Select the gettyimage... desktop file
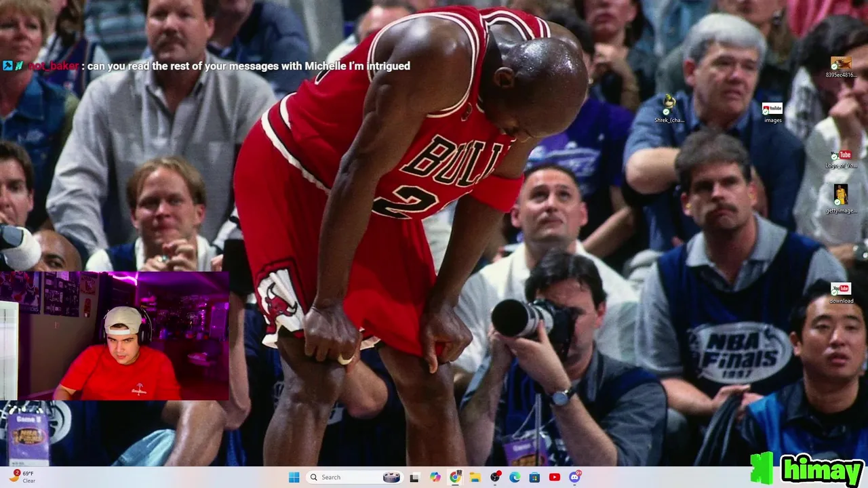Viewport: 868px width, 488px height. pos(841,199)
